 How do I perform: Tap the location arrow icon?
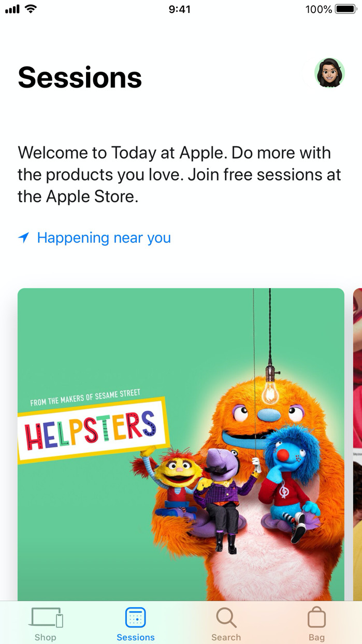23,238
